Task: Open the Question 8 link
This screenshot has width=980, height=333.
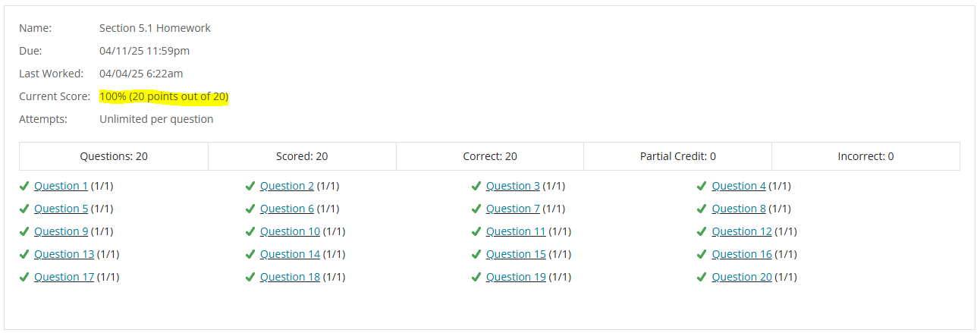Action: (x=739, y=209)
